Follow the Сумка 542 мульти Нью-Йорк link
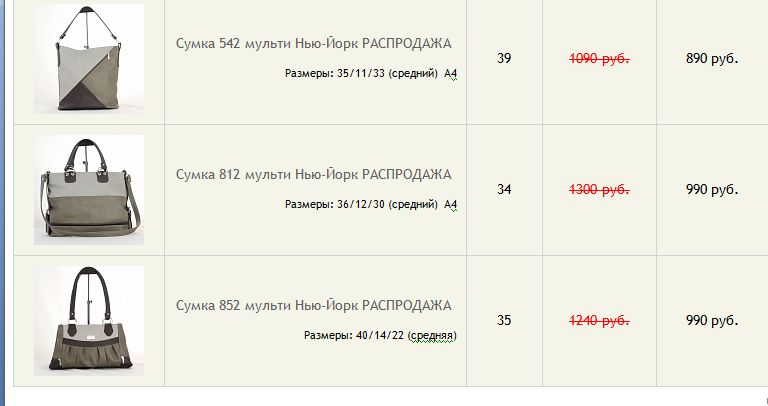Image resolution: width=768 pixels, height=406 pixels. click(313, 44)
